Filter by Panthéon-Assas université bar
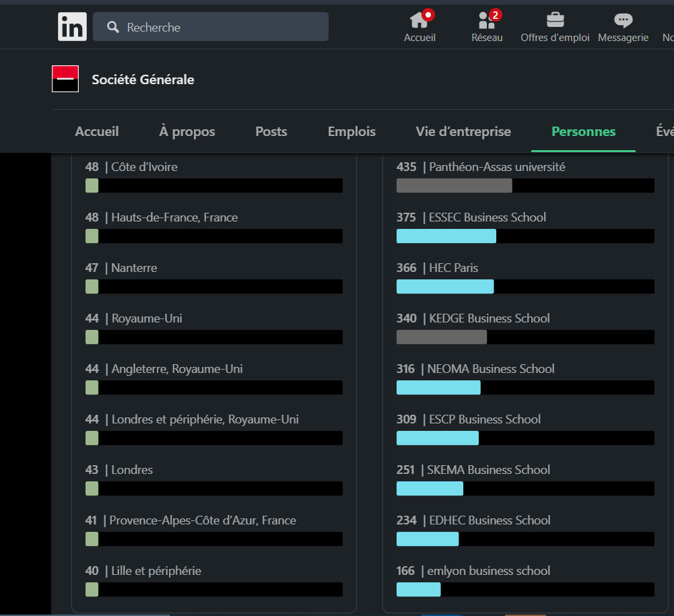Image resolution: width=674 pixels, height=616 pixels. pos(525,186)
